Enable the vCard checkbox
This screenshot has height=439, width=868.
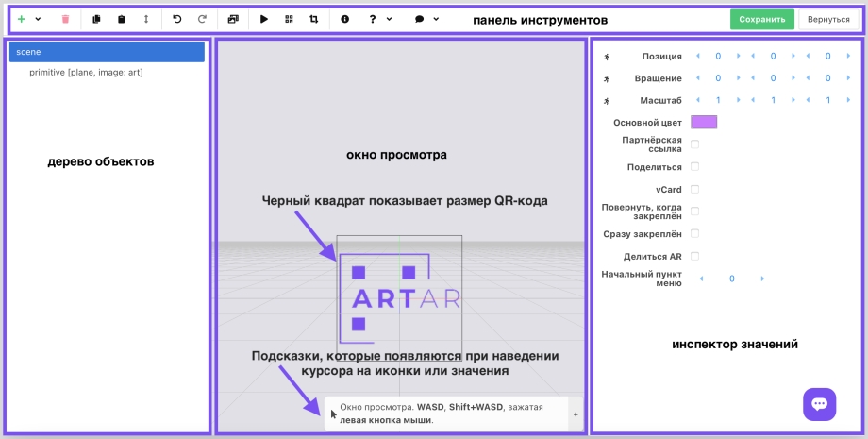tap(695, 189)
